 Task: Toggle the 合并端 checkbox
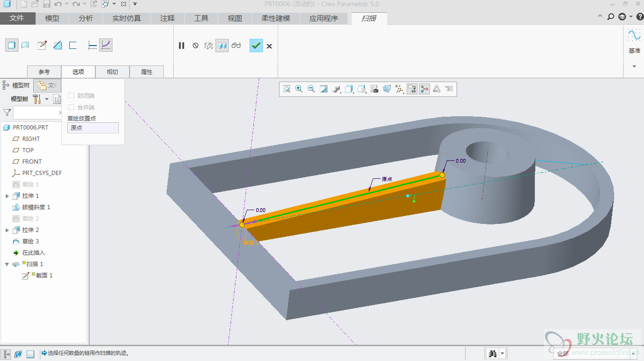point(71,108)
